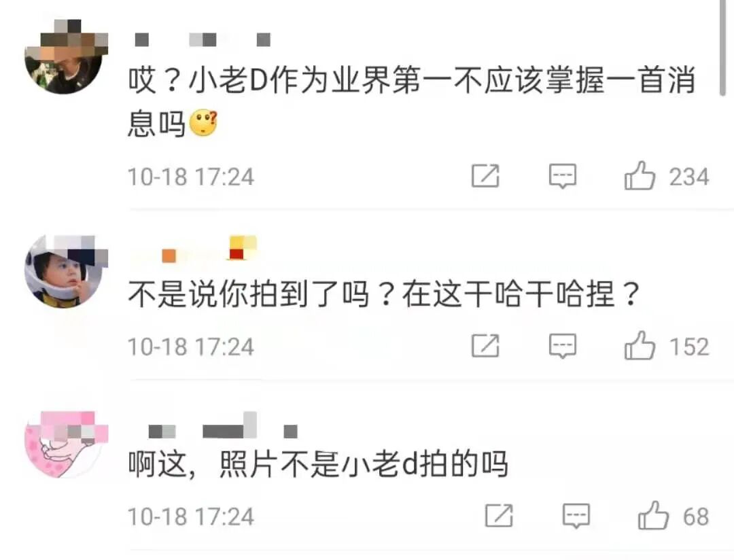734x560 pixels.
Task: Select comment text 不是说你拍到了吗
Action: tap(249, 294)
